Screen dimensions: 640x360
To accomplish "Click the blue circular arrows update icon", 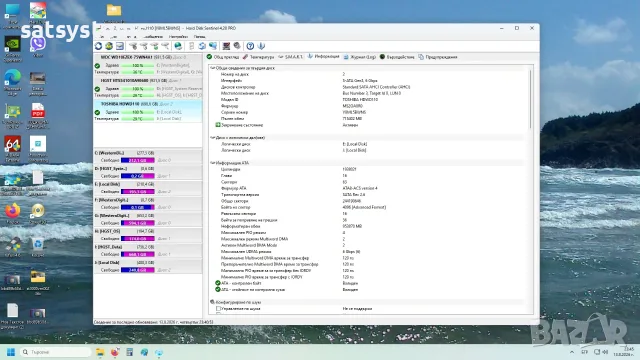I will tap(202, 46).
